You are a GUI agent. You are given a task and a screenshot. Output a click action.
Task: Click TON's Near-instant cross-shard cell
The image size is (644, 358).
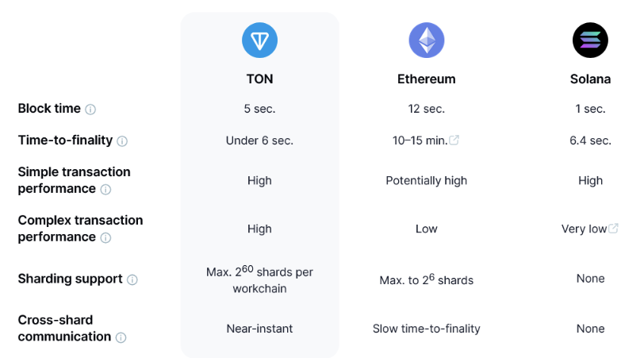(x=259, y=329)
